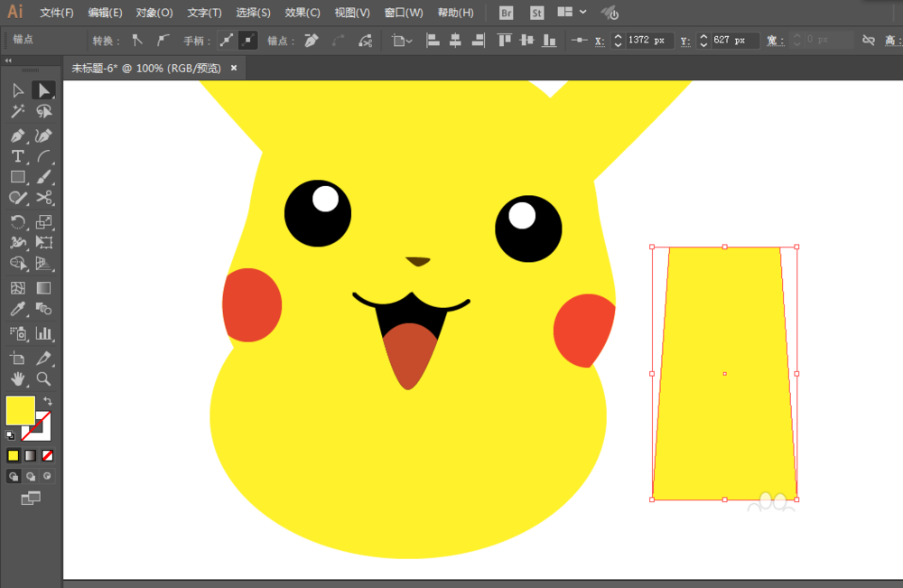Viewport: 903px width, 588px height.
Task: Select the Shape Builder tool
Action: (18, 263)
